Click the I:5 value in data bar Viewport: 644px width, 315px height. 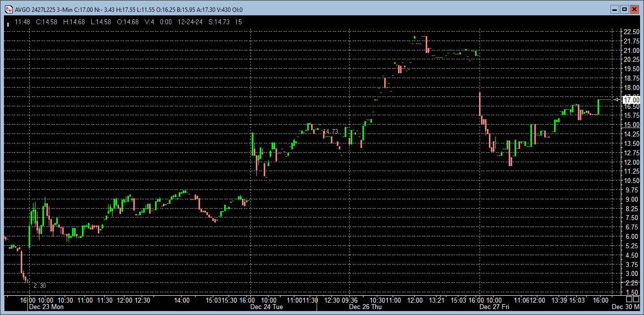click(239, 22)
